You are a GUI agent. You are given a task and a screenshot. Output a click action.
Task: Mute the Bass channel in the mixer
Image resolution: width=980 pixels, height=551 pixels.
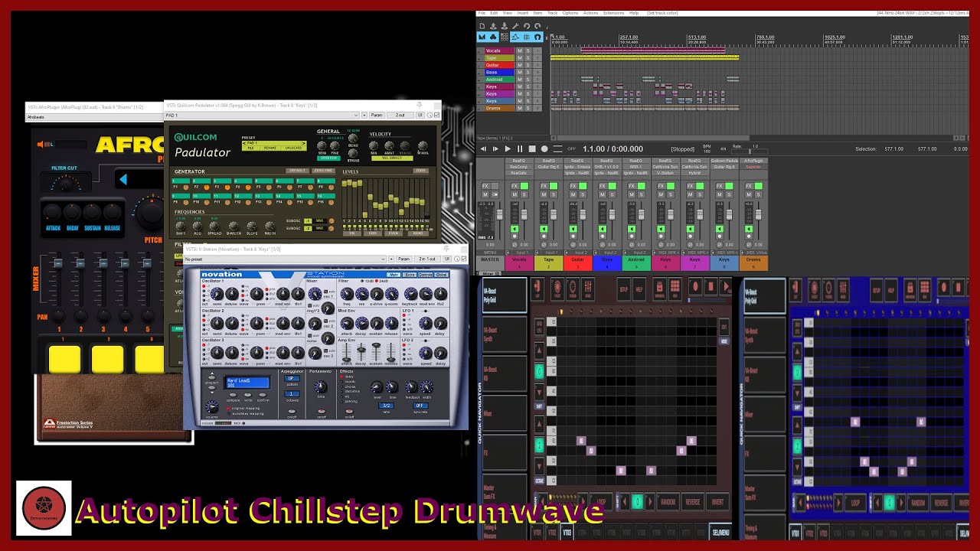pos(602,194)
